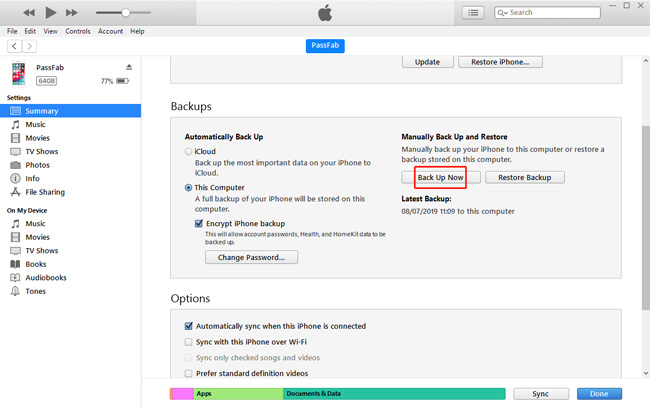Click the search magnifier dropdown icon
The image size is (650, 409).
(x=502, y=13)
